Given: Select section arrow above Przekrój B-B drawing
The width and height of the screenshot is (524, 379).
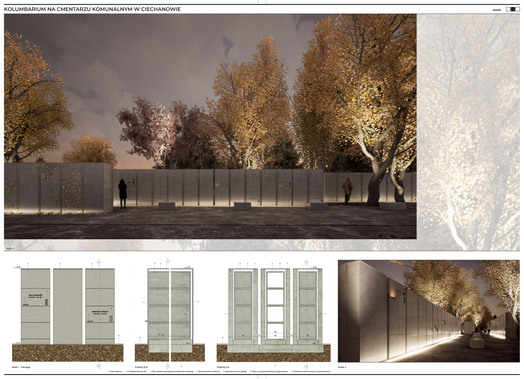Looking at the screenshot, I should pyautogui.click(x=168, y=261).
